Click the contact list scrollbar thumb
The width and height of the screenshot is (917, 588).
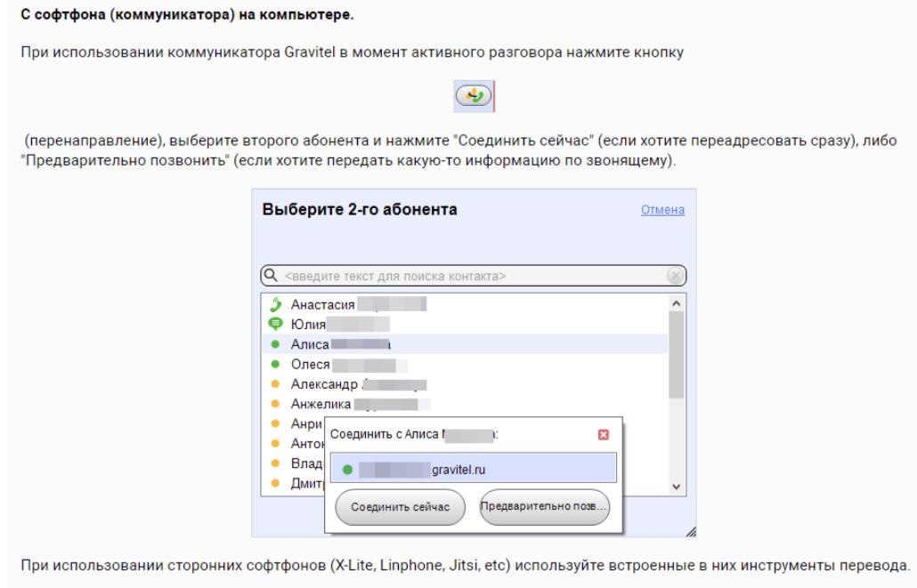tap(676, 356)
